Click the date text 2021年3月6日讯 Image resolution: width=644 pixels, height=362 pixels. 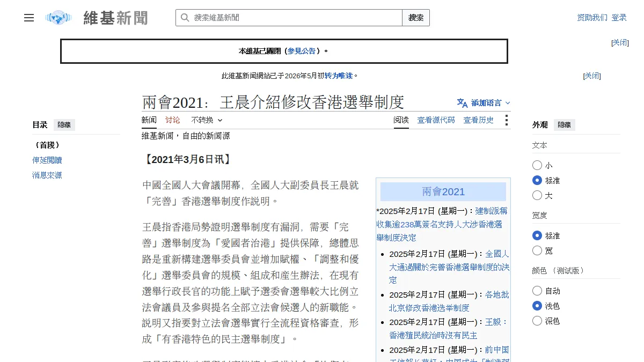pyautogui.click(x=187, y=159)
